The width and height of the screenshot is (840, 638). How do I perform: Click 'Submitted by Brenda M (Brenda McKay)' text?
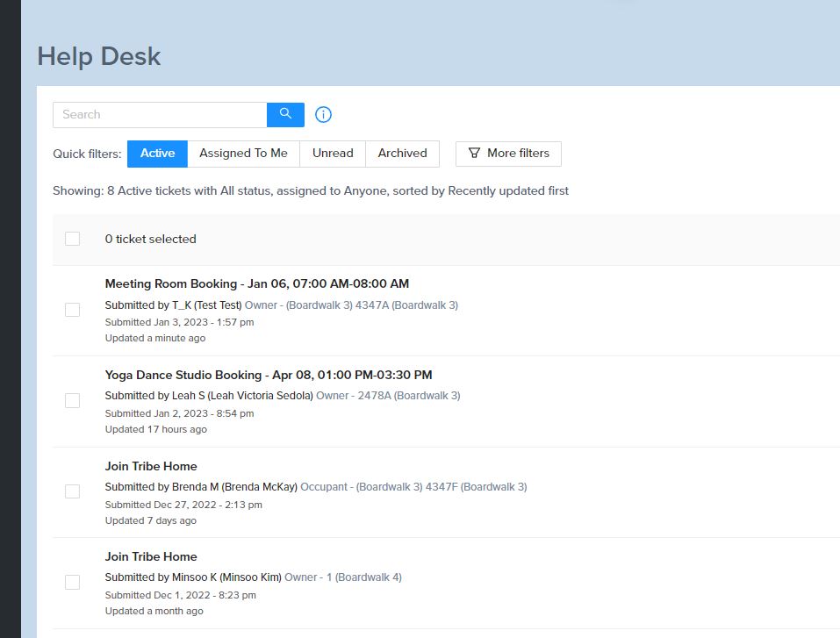tap(201, 487)
